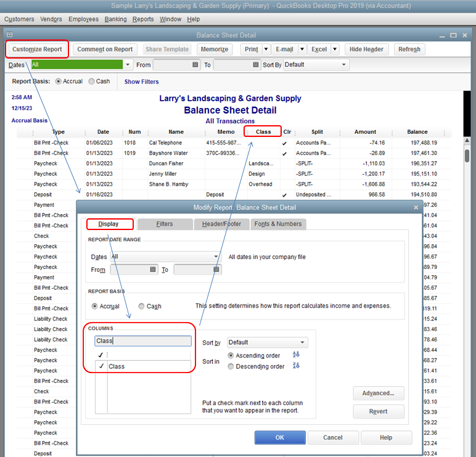This screenshot has width=476, height=457.
Task: Click the Memorize button
Action: tap(215, 49)
